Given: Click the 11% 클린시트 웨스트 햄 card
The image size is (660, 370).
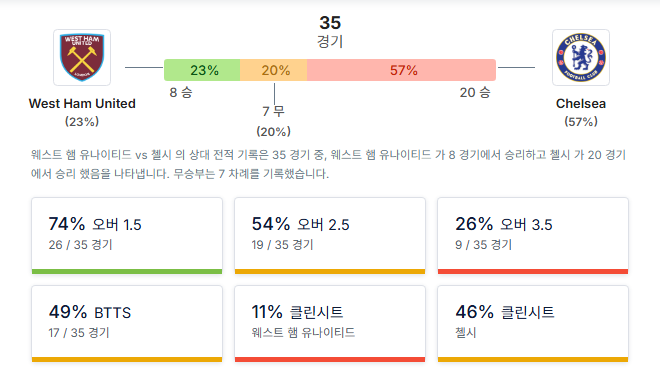Looking at the screenshot, I should 330,324.
